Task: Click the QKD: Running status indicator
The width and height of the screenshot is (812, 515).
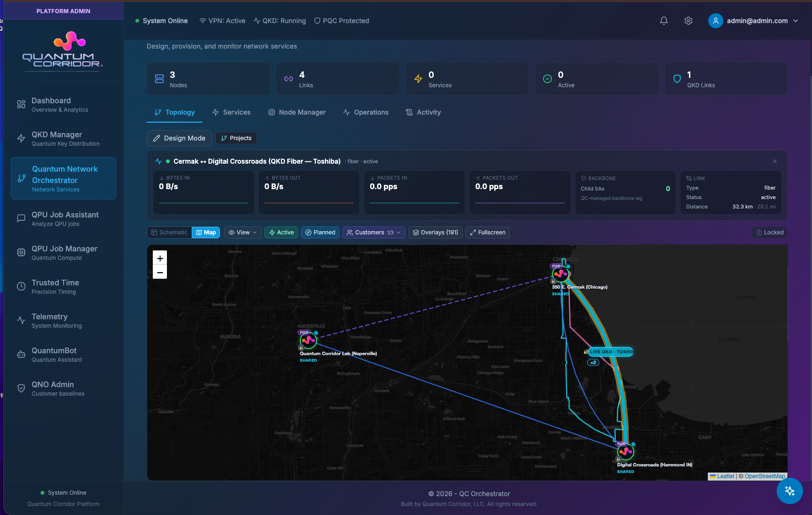Action: pos(280,21)
